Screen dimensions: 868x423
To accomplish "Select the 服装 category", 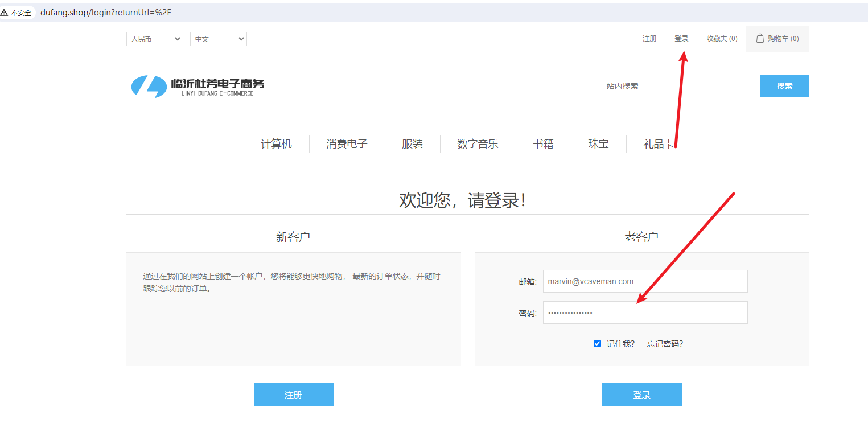I will [x=412, y=144].
